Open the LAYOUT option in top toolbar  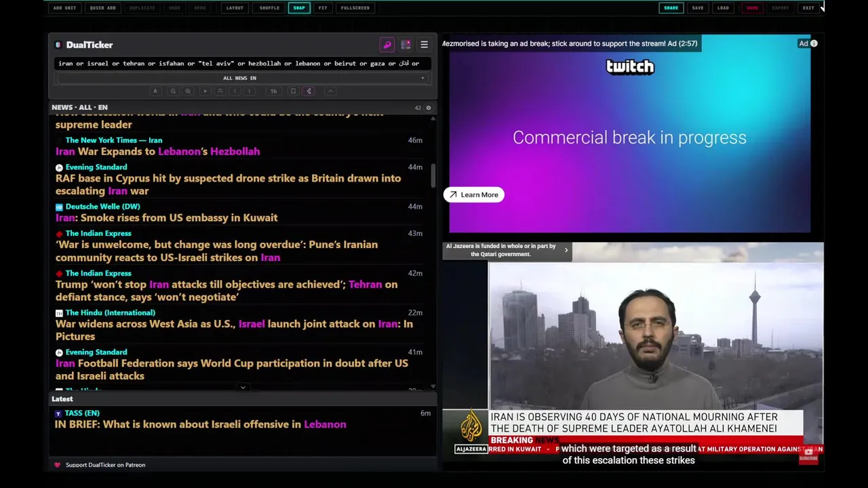point(235,8)
